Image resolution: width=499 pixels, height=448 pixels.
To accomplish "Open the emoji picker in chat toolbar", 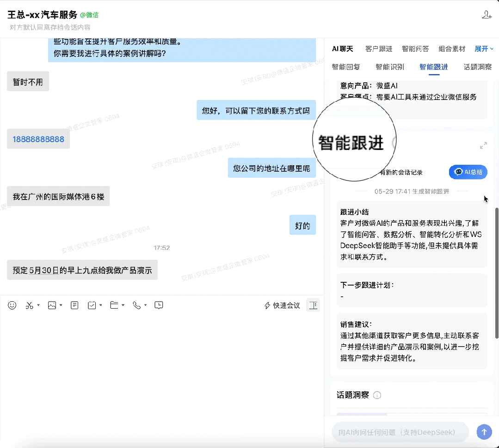I will 12,305.
